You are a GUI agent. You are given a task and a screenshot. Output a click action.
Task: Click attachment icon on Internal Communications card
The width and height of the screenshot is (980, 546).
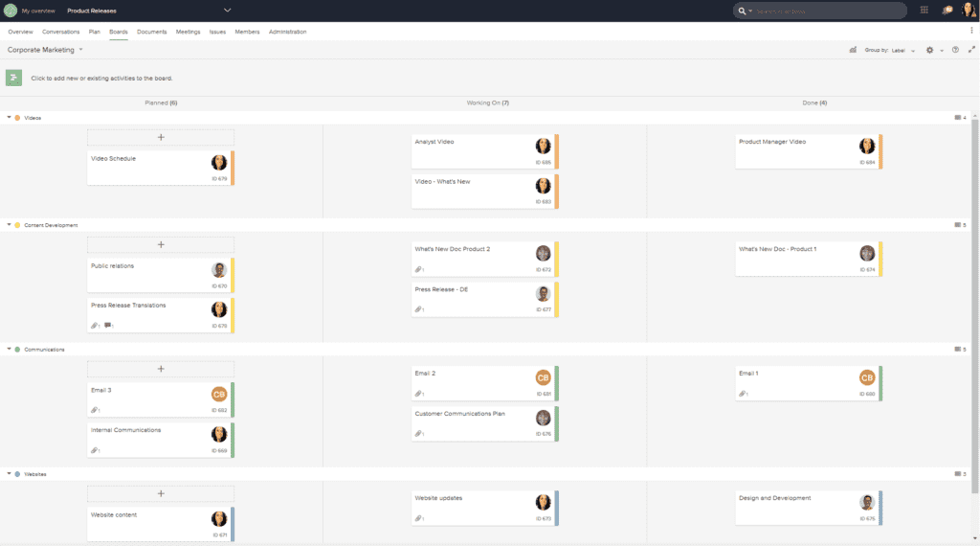(95, 450)
